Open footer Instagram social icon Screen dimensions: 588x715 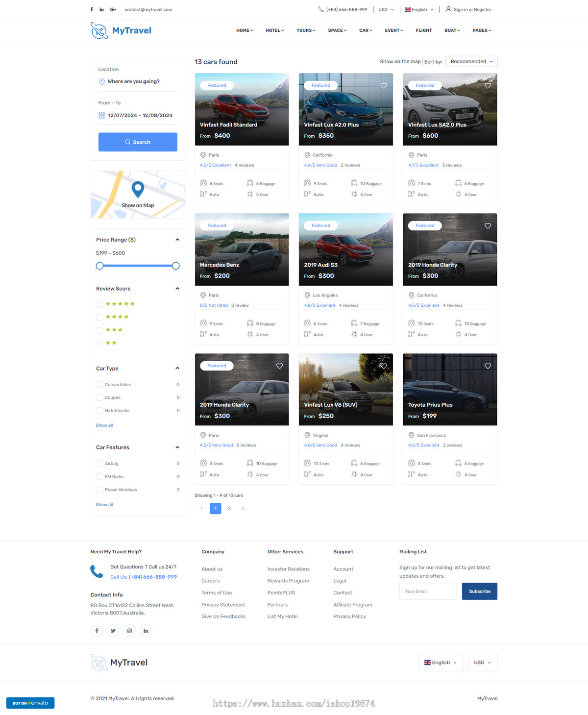(129, 631)
